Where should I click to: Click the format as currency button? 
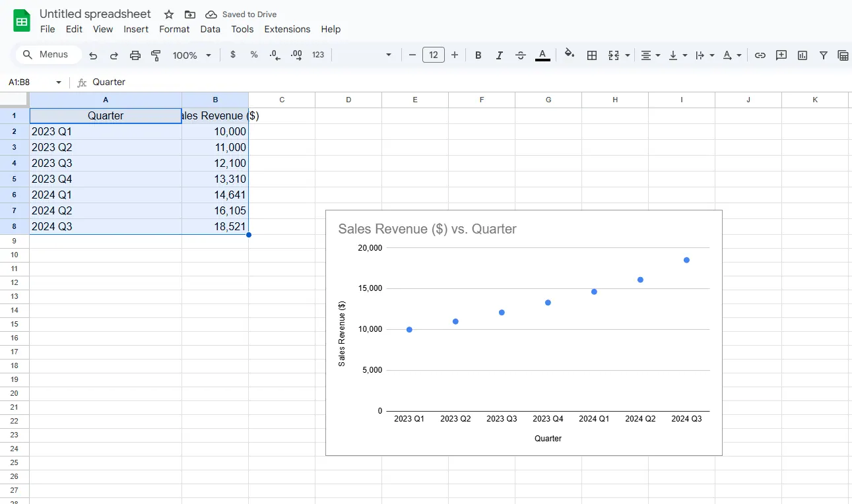[x=233, y=55]
